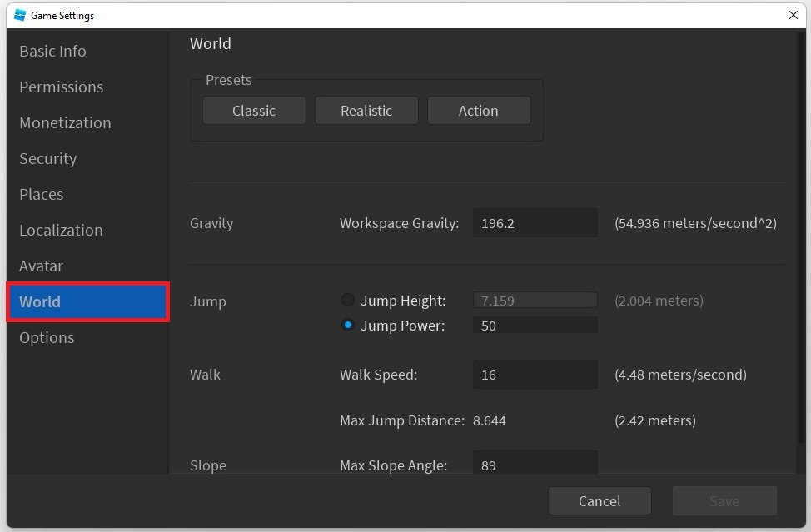Viewport: 811px width, 532px height.
Task: Open Localization settings
Action: coord(61,230)
